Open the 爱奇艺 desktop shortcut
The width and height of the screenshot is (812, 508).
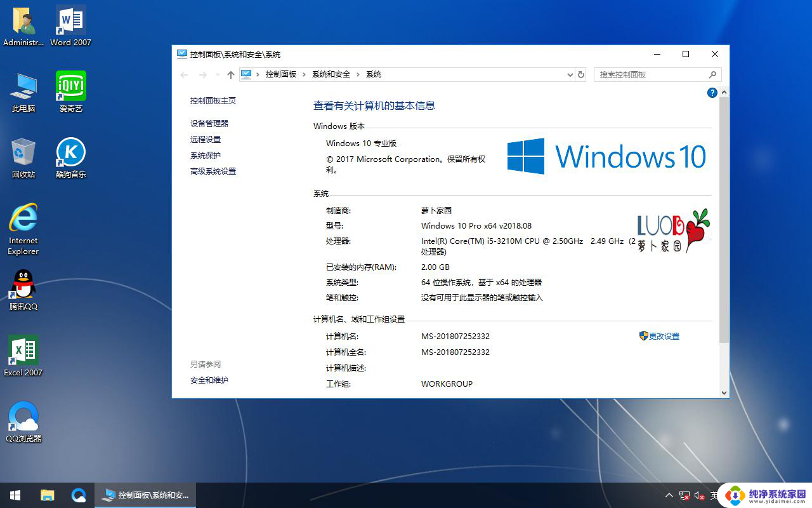pyautogui.click(x=70, y=93)
